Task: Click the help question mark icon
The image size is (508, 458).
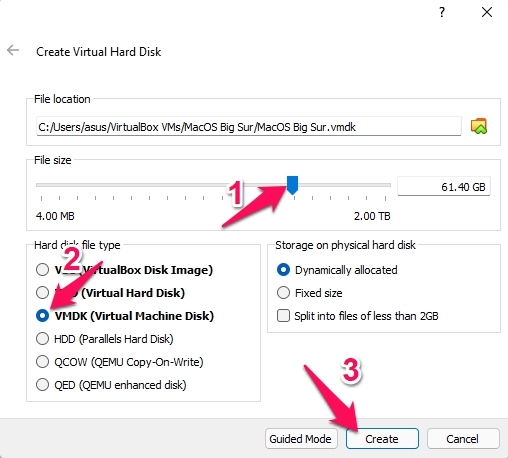Action: [442, 12]
